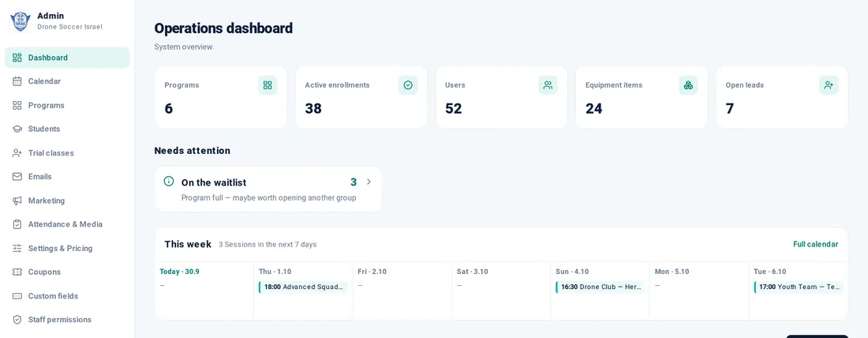Click the Students graduation cap icon
868x338 pixels.
(x=17, y=129)
